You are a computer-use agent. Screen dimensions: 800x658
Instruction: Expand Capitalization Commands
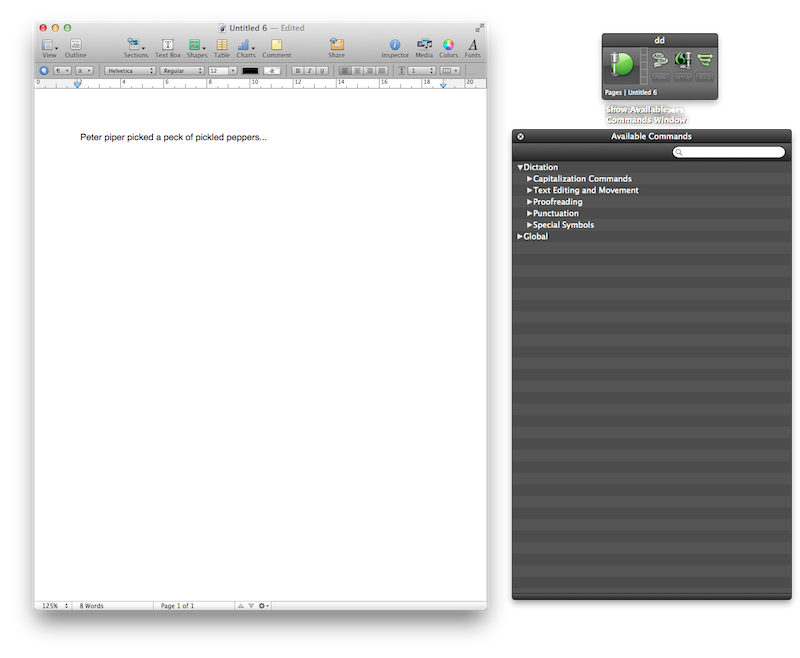530,179
